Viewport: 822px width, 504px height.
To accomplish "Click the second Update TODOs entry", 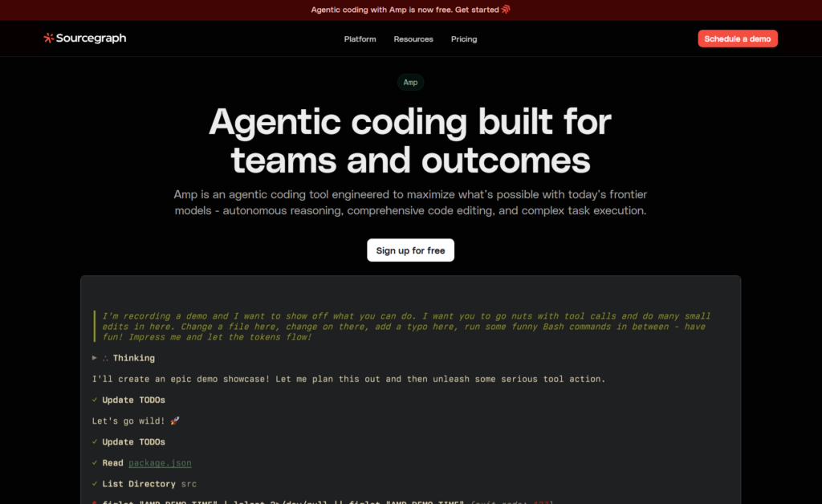I will pyautogui.click(x=136, y=441).
